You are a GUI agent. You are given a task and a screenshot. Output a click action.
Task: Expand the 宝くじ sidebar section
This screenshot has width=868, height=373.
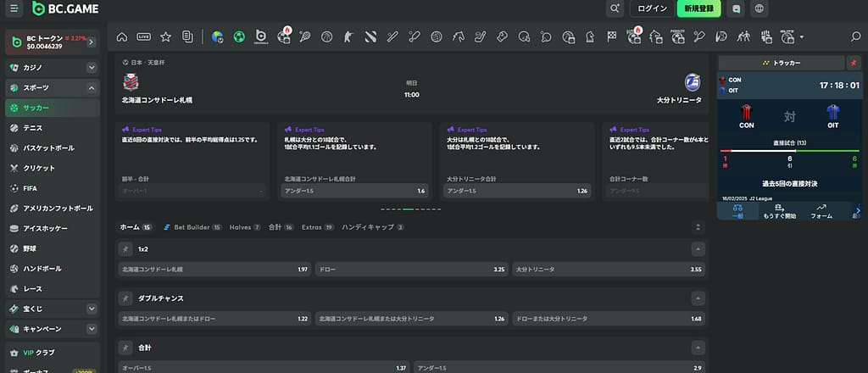point(92,309)
